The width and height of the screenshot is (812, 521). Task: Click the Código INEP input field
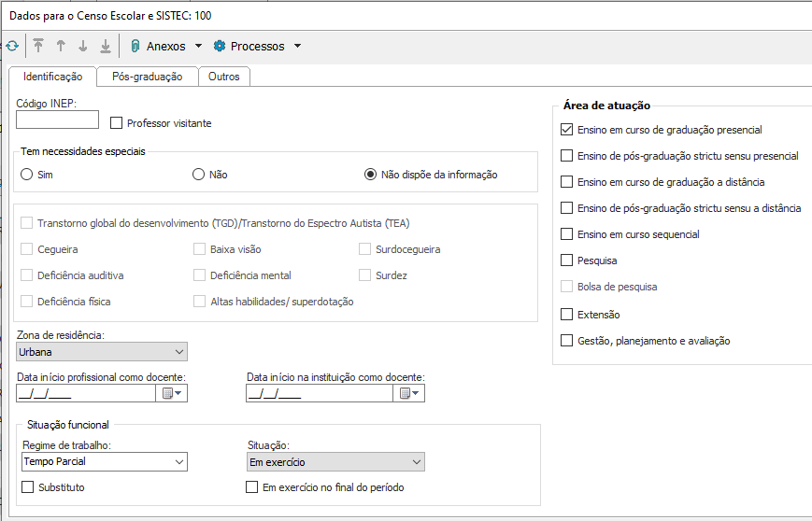(57, 120)
